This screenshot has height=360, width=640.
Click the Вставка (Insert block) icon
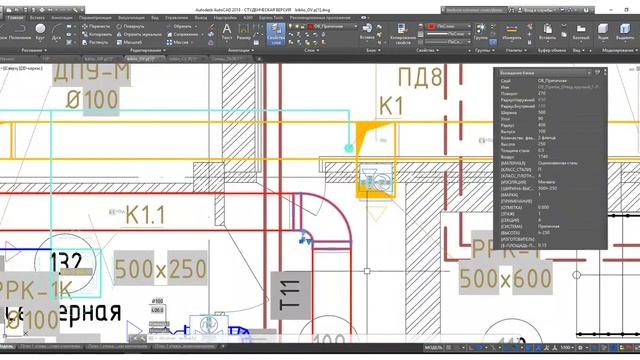pos(367,31)
